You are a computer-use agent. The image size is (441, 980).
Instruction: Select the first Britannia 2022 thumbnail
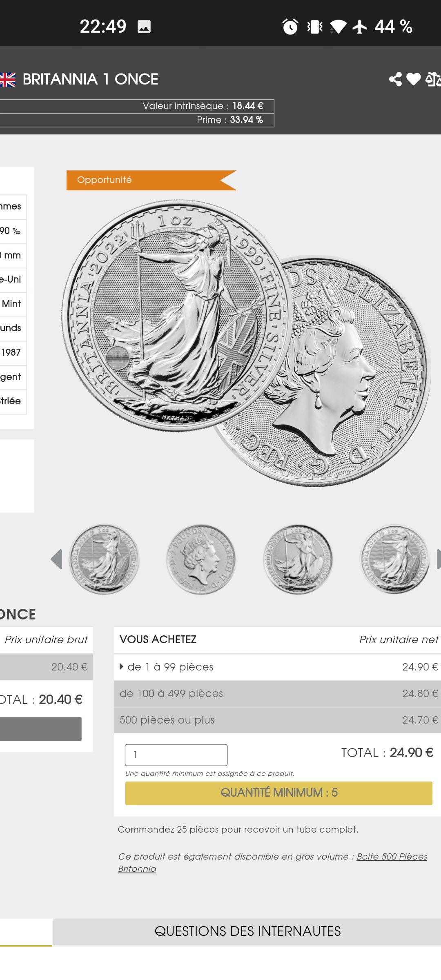(104, 559)
